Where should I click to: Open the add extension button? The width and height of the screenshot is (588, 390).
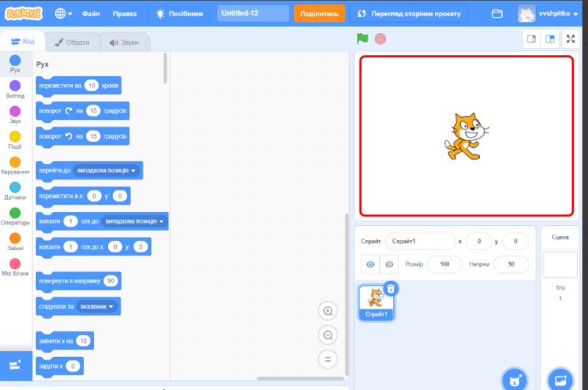click(15, 365)
